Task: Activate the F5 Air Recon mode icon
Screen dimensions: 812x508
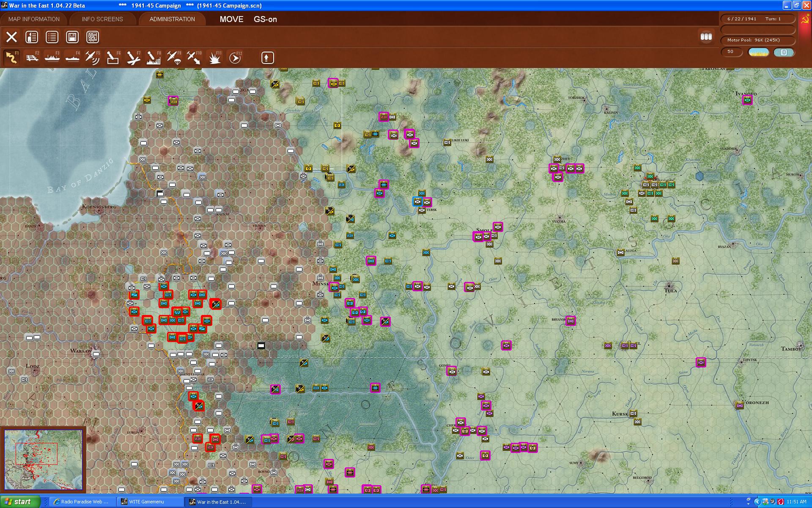Action: (x=92, y=58)
